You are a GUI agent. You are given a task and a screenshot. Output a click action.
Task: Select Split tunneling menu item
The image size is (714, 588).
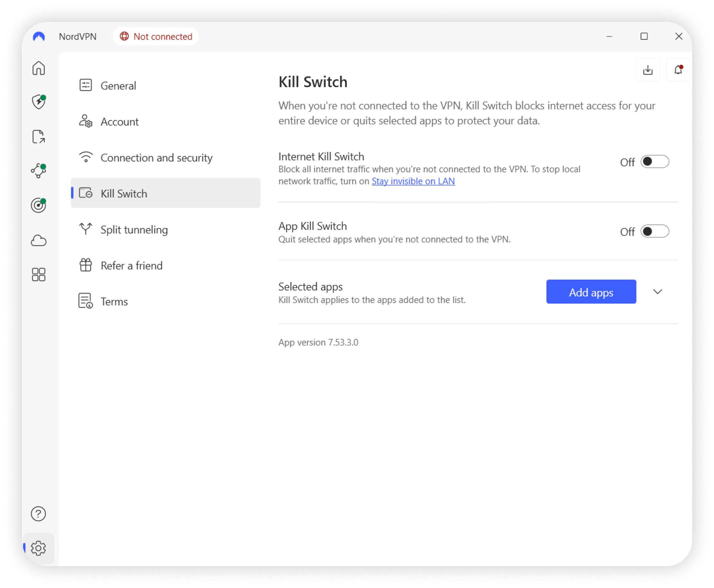pos(134,230)
